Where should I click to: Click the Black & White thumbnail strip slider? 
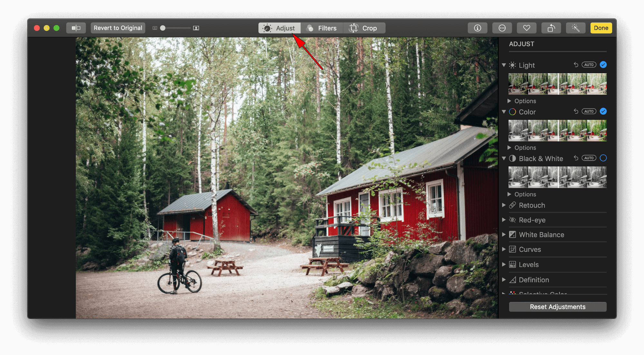click(558, 177)
